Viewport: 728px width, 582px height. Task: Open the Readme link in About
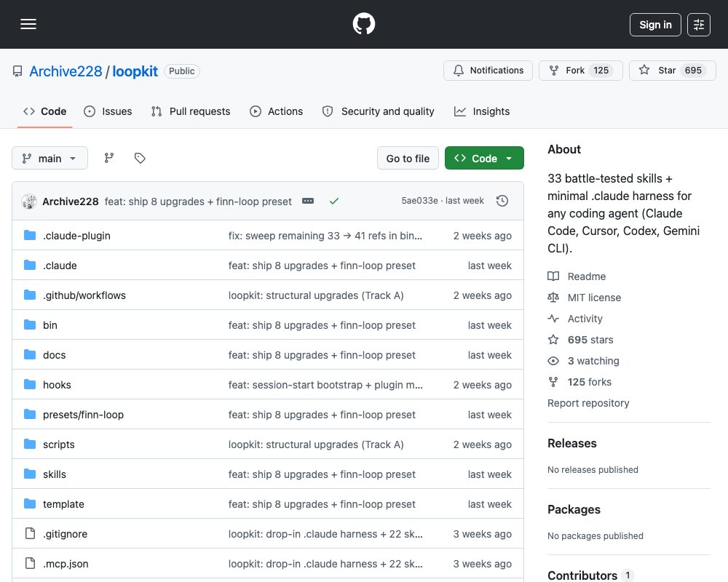[x=577, y=276]
